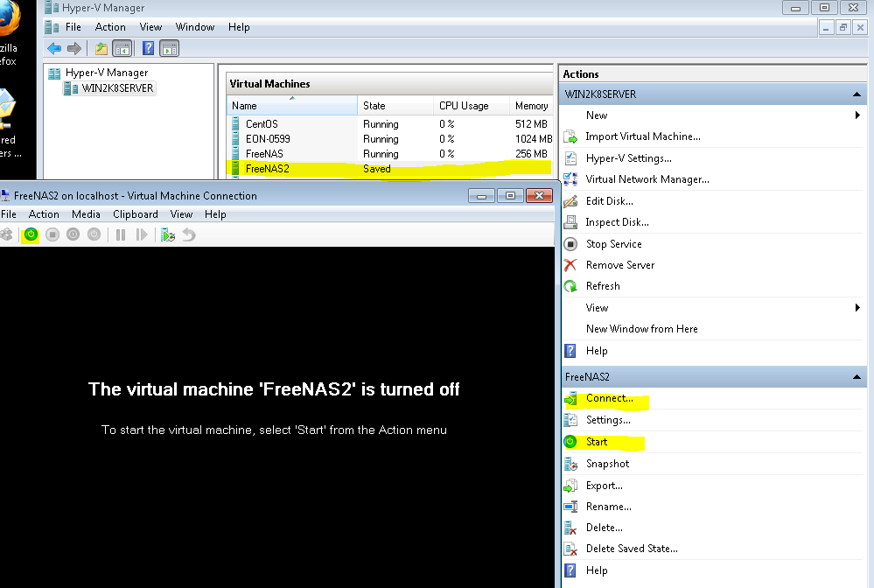Click the blue Back arrow in Hyper-V toolbar
The width and height of the screenshot is (874, 588).
pos(54,49)
